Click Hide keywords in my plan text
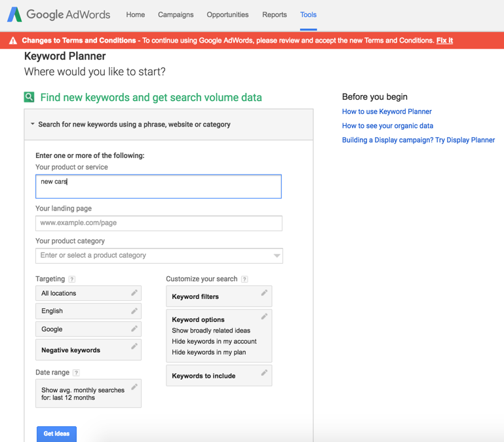 pyautogui.click(x=209, y=352)
